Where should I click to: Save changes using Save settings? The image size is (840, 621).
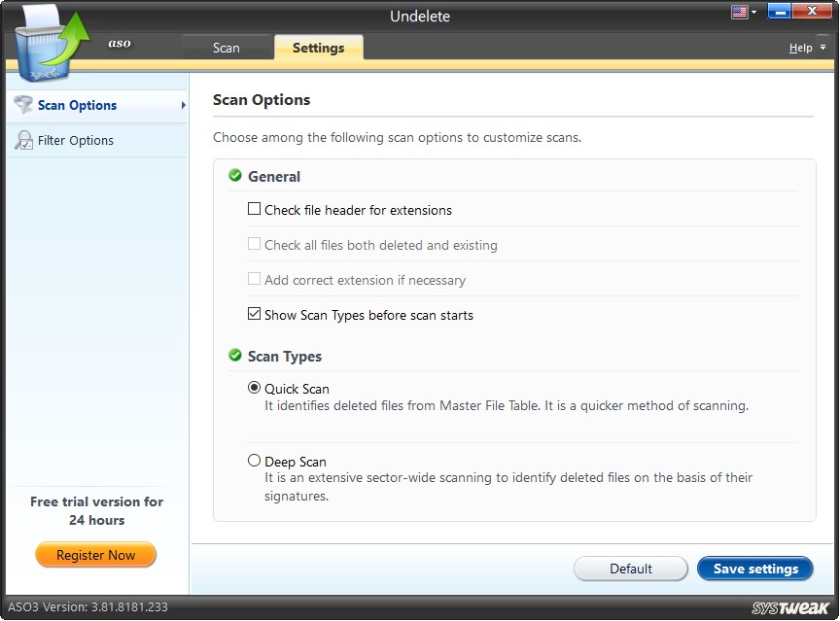click(x=755, y=569)
